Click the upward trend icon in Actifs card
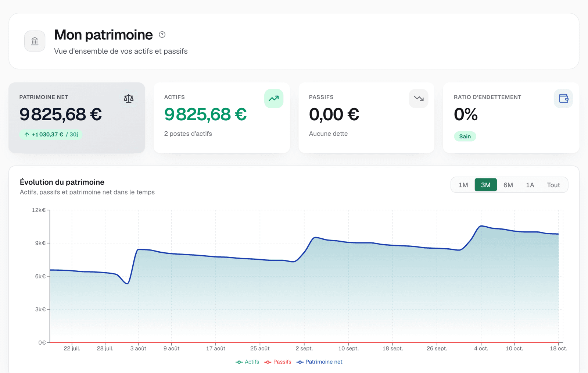Viewport: 588px width, 373px height. (x=274, y=99)
